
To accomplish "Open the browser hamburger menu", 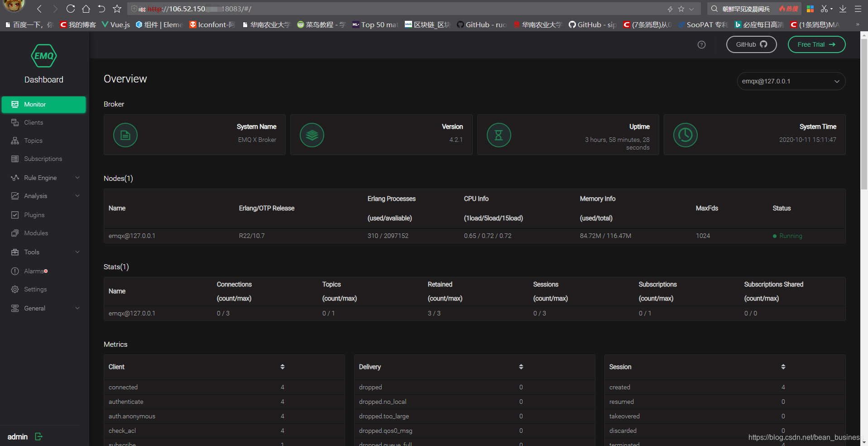I will (x=858, y=9).
